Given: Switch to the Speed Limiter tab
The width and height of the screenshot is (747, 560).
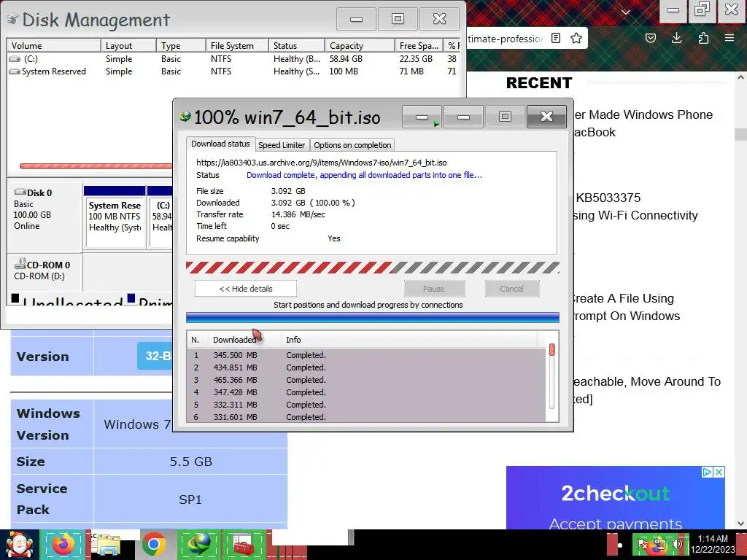Looking at the screenshot, I should tap(282, 145).
